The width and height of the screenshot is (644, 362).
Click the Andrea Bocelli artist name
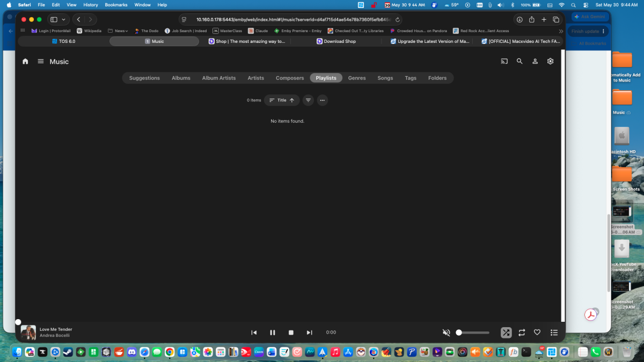[55, 336]
